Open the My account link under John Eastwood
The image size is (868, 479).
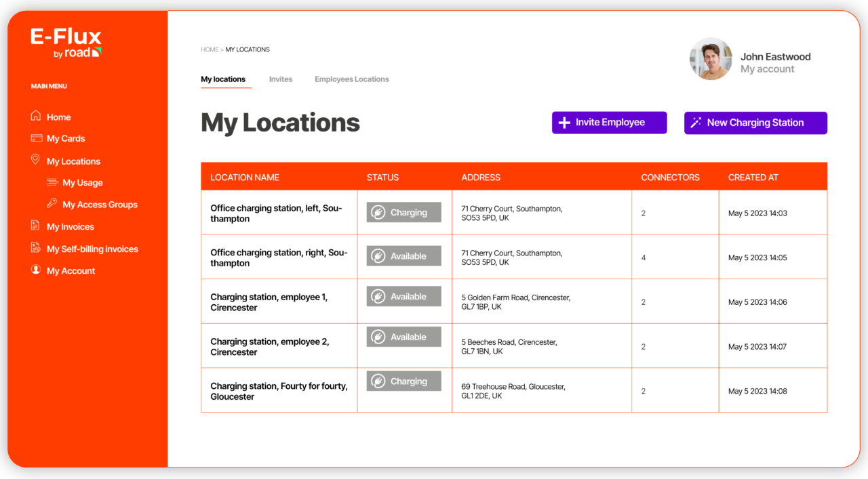[x=767, y=69]
